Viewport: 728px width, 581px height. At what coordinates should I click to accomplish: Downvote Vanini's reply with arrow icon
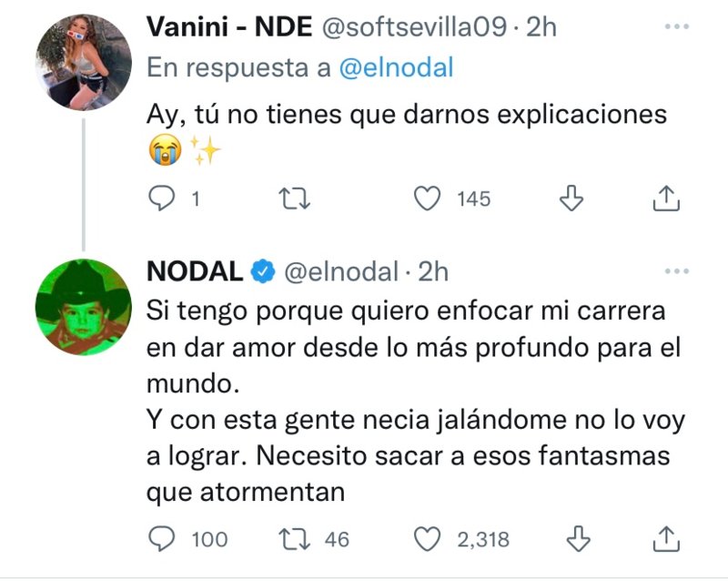tap(571, 199)
